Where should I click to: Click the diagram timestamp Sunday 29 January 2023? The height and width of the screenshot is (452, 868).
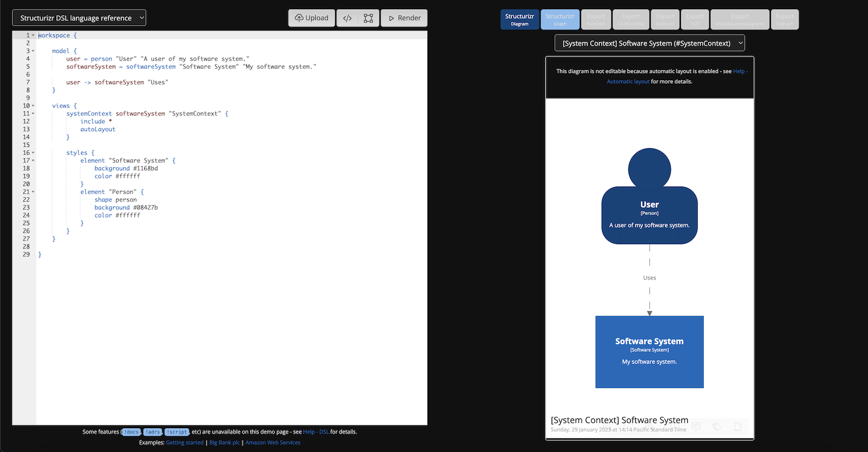(618, 430)
